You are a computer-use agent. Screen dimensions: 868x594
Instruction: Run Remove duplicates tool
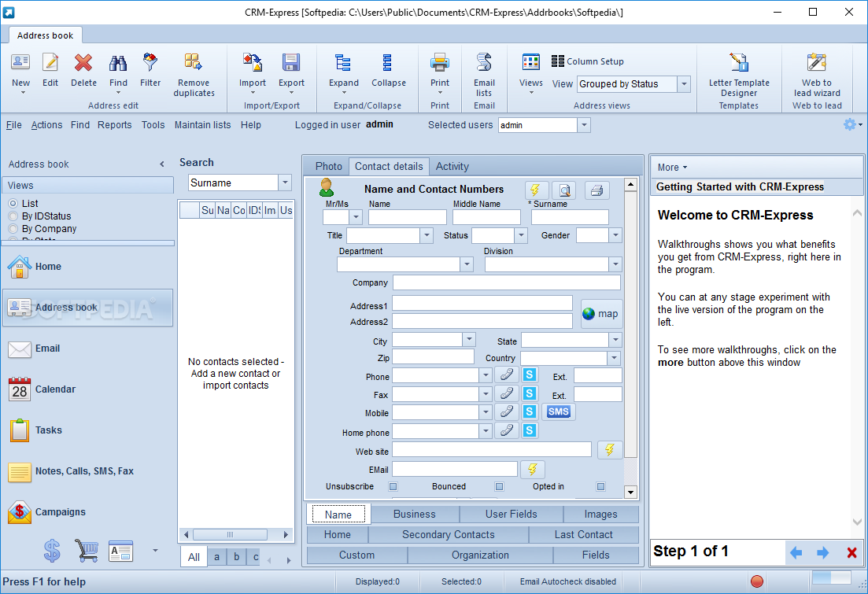point(194,61)
